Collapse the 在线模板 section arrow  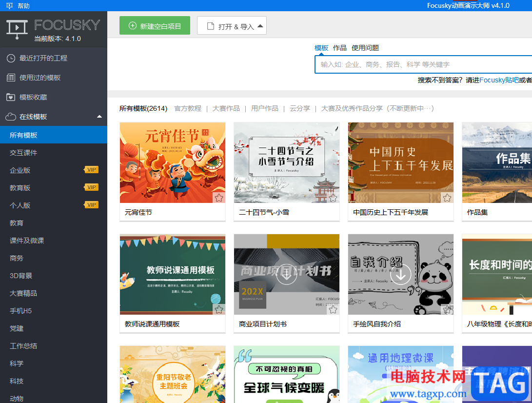click(x=99, y=117)
